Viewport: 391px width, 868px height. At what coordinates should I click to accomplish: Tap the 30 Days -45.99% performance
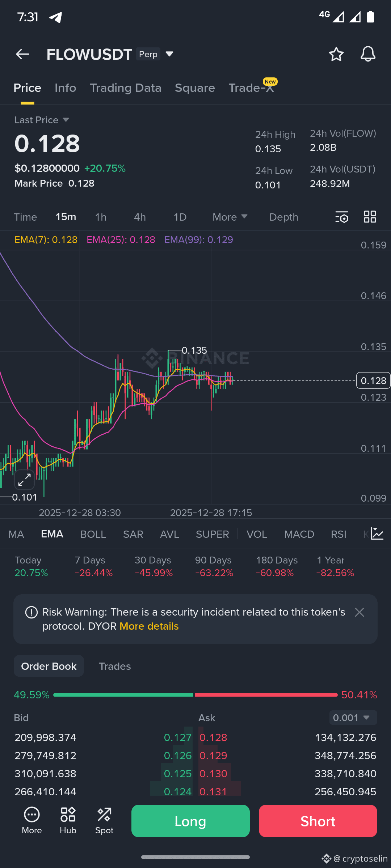point(154,566)
